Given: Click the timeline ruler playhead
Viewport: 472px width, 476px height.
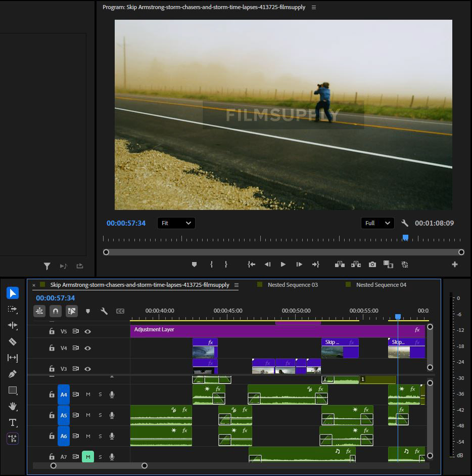Looking at the screenshot, I should [398, 317].
